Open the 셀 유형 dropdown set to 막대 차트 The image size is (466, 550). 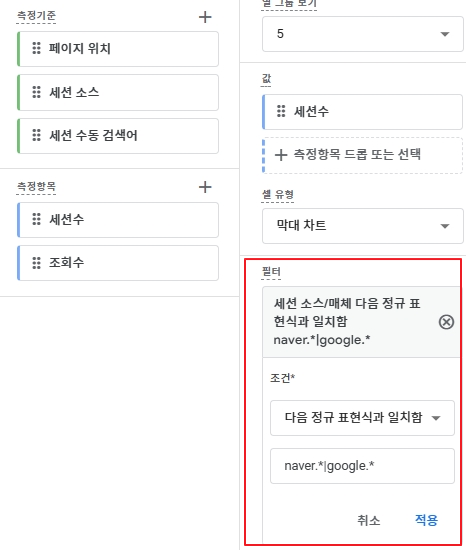click(x=363, y=226)
